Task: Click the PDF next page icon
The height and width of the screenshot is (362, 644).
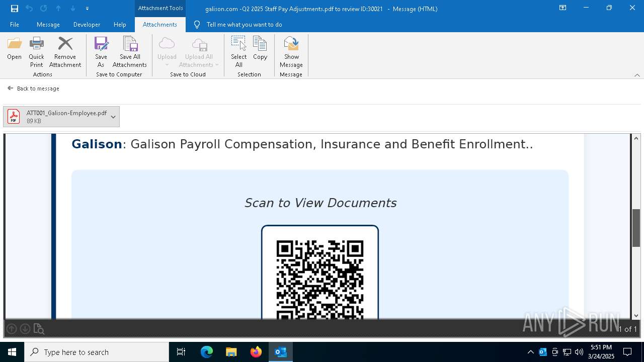Action: click(25, 329)
